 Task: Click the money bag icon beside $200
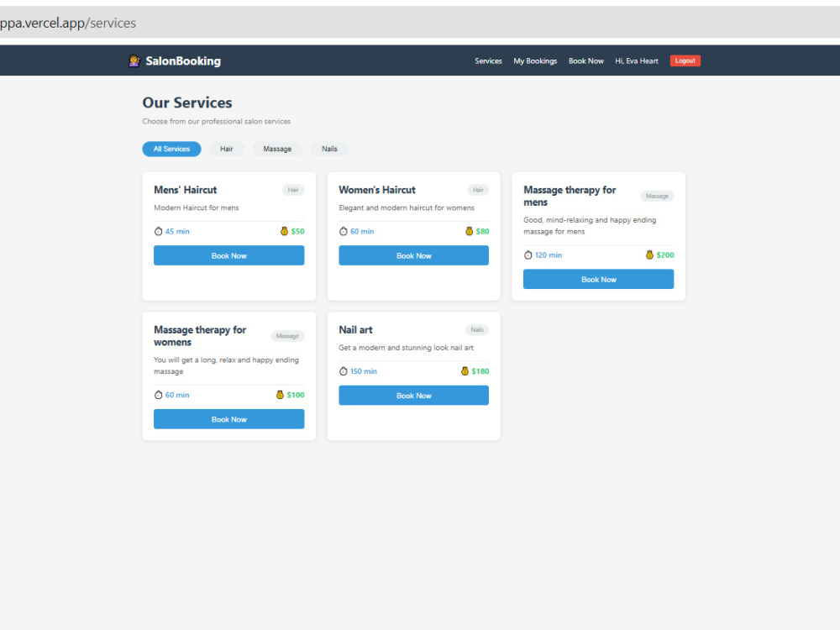(650, 255)
